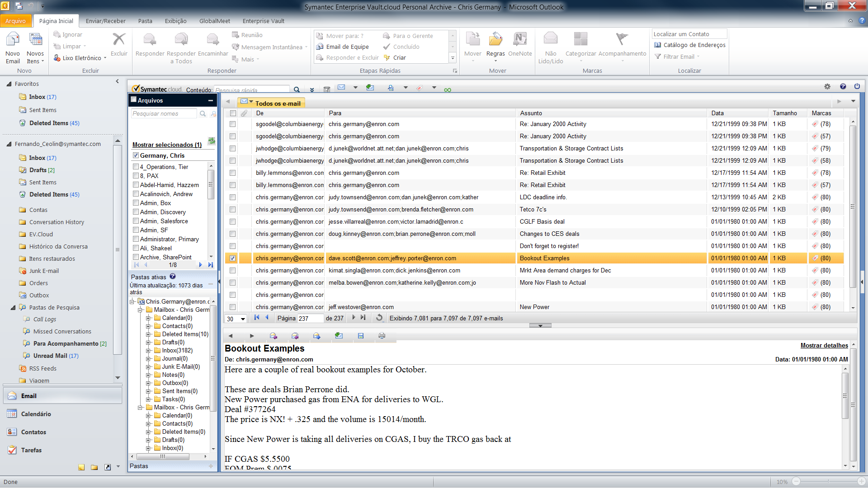Open the page size dropdown showing 30
This screenshot has width=868, height=488.
(236, 319)
